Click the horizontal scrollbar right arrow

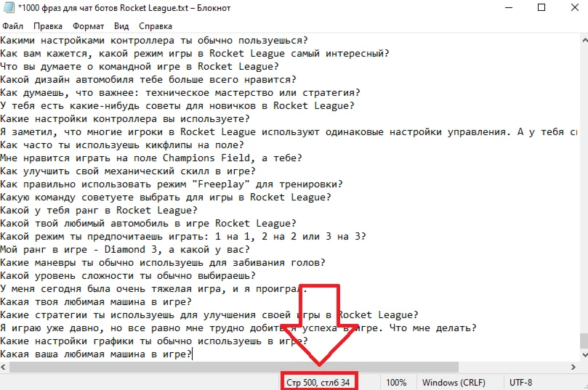click(573, 367)
